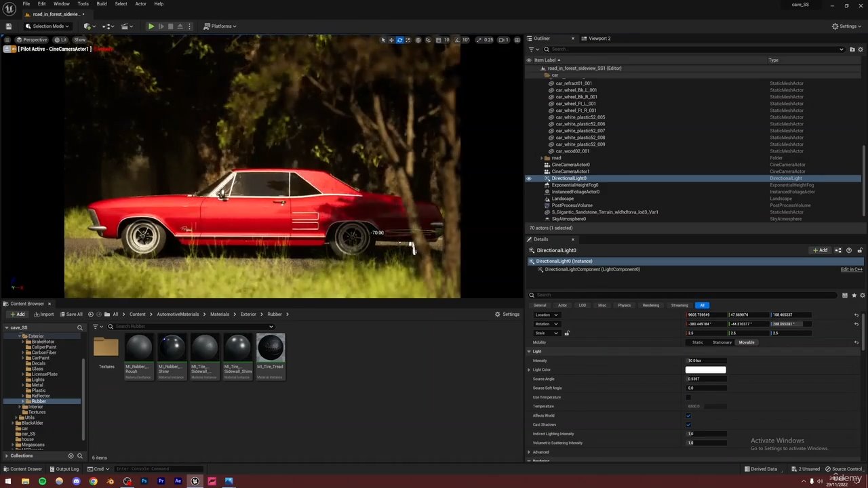Click the Details help question mark icon
Screen dimensions: 868x488
click(849, 250)
